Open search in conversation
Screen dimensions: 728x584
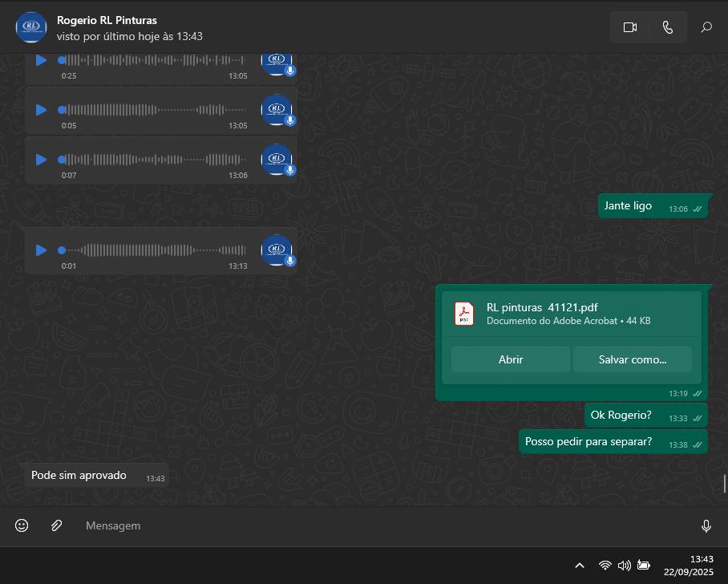tap(706, 27)
